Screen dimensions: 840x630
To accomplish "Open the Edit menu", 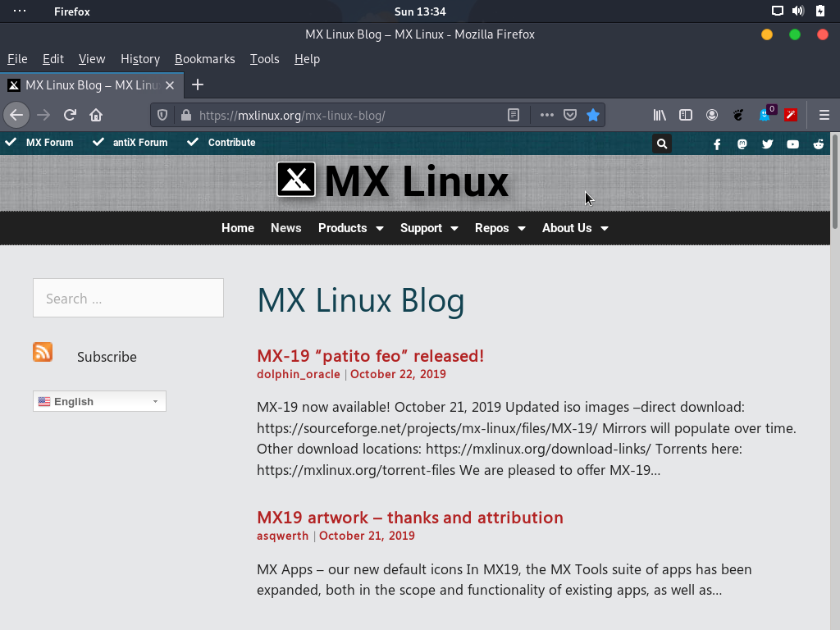I will coord(53,59).
